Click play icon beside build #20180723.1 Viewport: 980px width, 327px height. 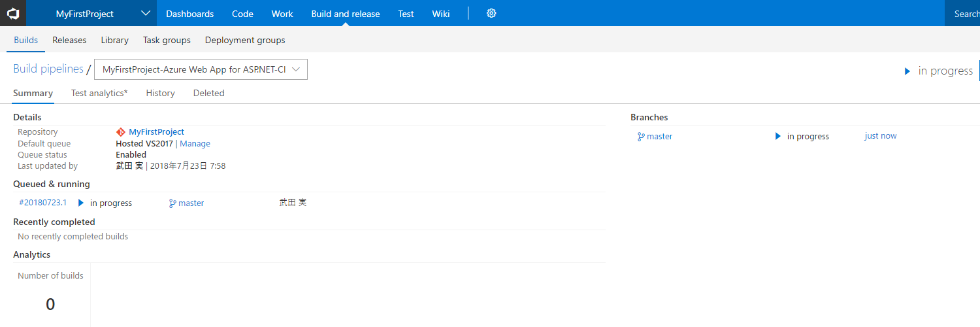81,203
